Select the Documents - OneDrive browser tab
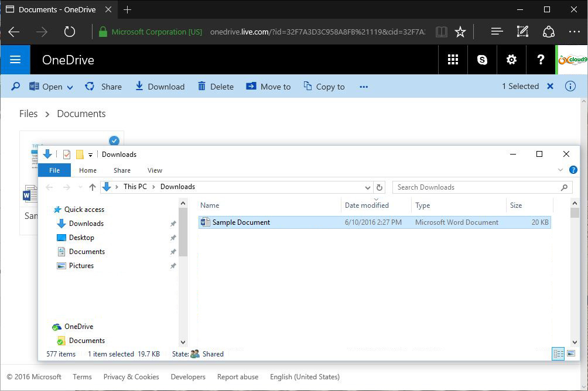Viewport: 588px width, 391px height. click(x=57, y=10)
